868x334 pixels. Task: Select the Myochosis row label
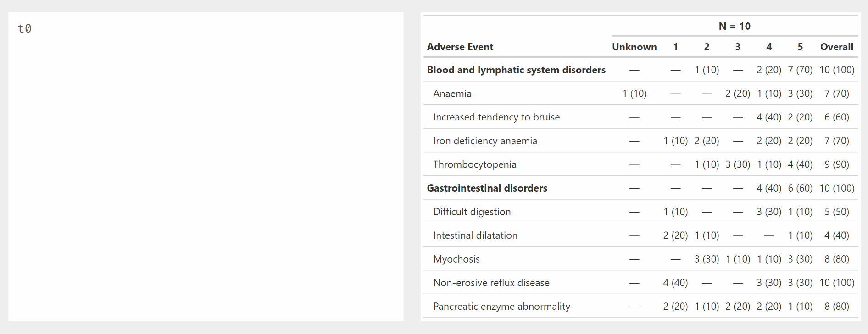[456, 259]
